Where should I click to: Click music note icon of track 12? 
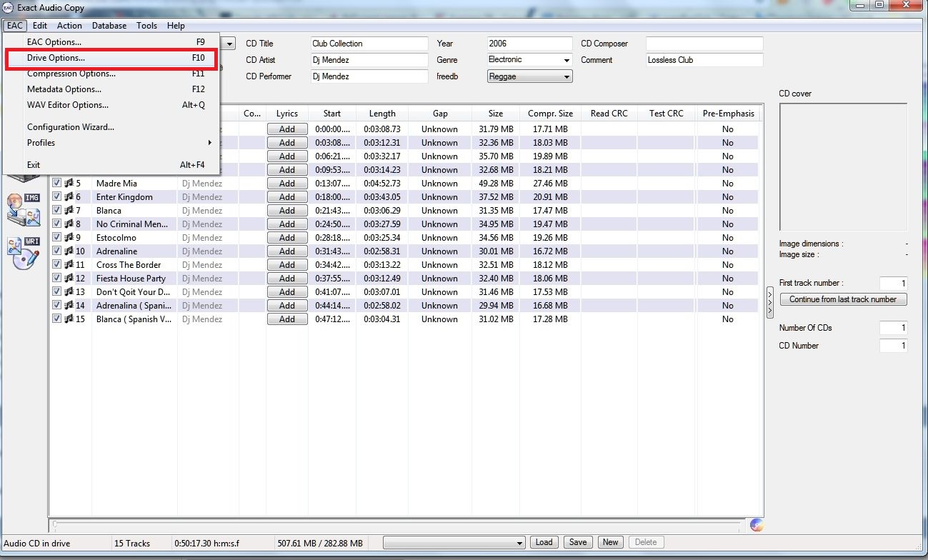[x=69, y=279]
